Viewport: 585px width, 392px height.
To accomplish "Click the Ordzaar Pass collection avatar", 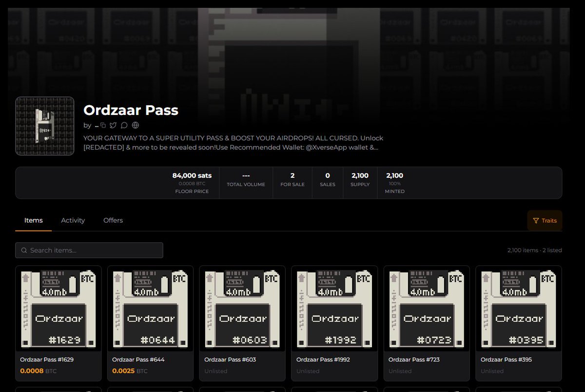I will pos(45,126).
